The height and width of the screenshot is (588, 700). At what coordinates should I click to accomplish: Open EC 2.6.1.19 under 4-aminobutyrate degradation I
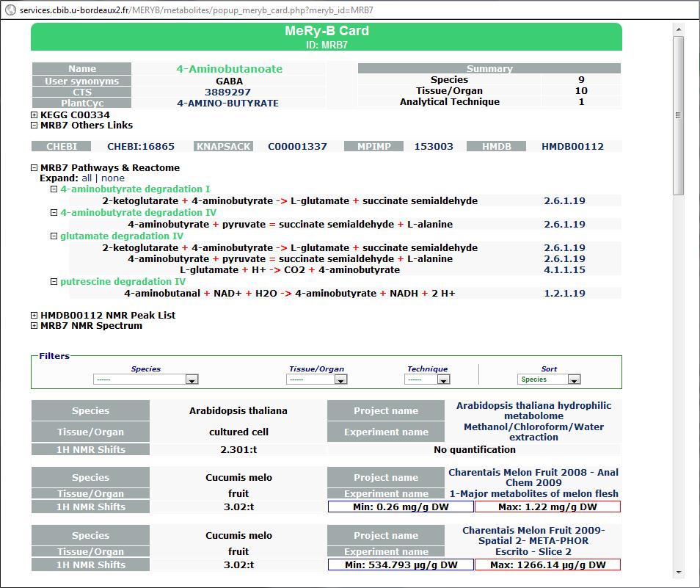tap(564, 201)
